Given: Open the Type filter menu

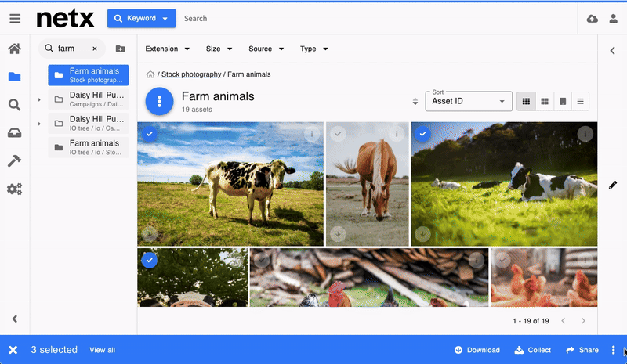Looking at the screenshot, I should tap(313, 49).
